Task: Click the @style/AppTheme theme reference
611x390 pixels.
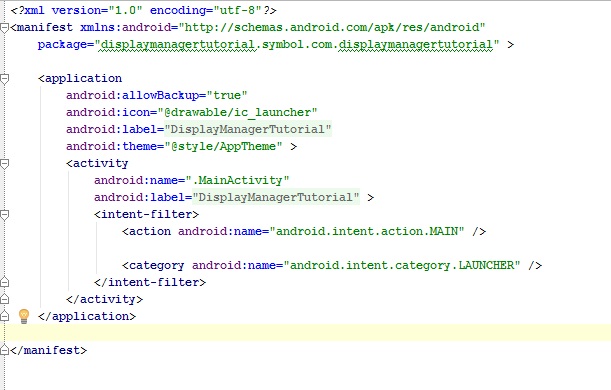Action: (x=224, y=146)
